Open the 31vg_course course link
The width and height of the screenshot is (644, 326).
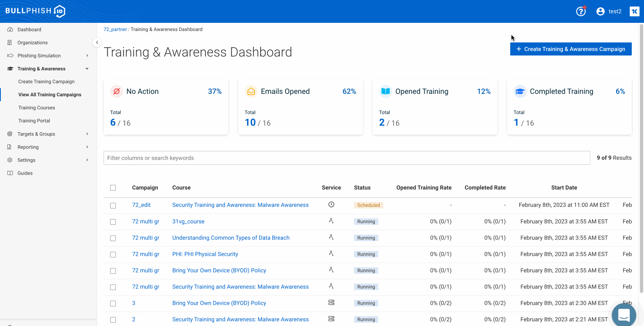188,221
